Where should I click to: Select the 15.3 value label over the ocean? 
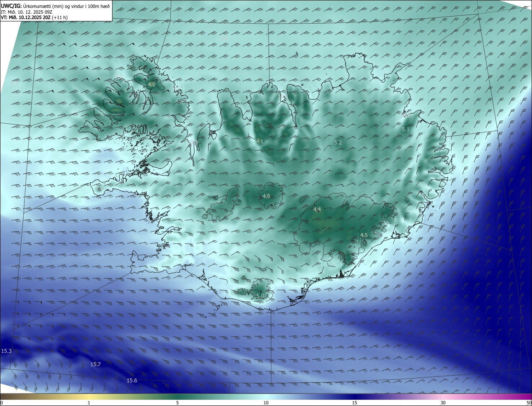click(6, 351)
